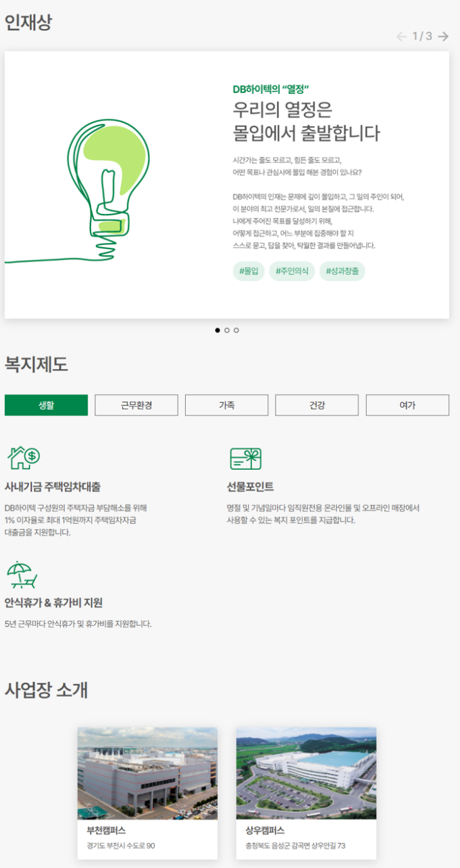This screenshot has height=868, width=460.
Task: Click the #몰입 hashtag tag
Action: (249, 271)
